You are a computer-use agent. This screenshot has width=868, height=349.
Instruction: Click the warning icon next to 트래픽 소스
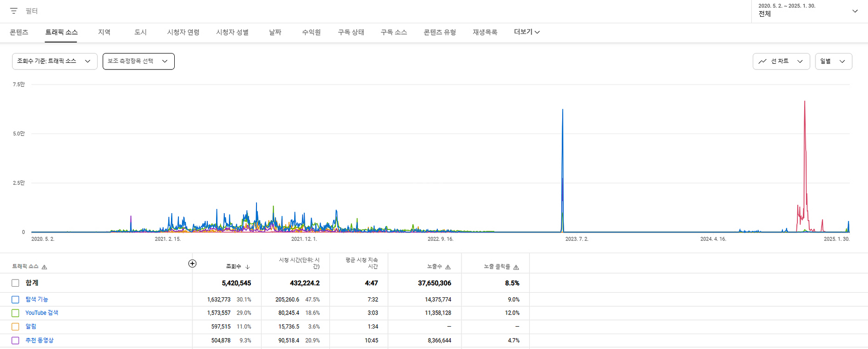coord(45,267)
